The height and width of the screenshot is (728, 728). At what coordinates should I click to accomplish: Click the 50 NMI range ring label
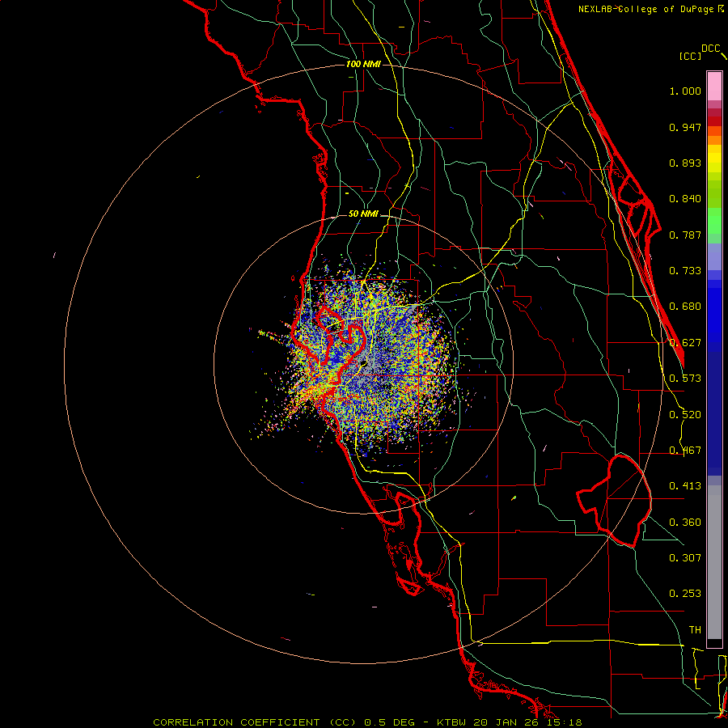(363, 214)
